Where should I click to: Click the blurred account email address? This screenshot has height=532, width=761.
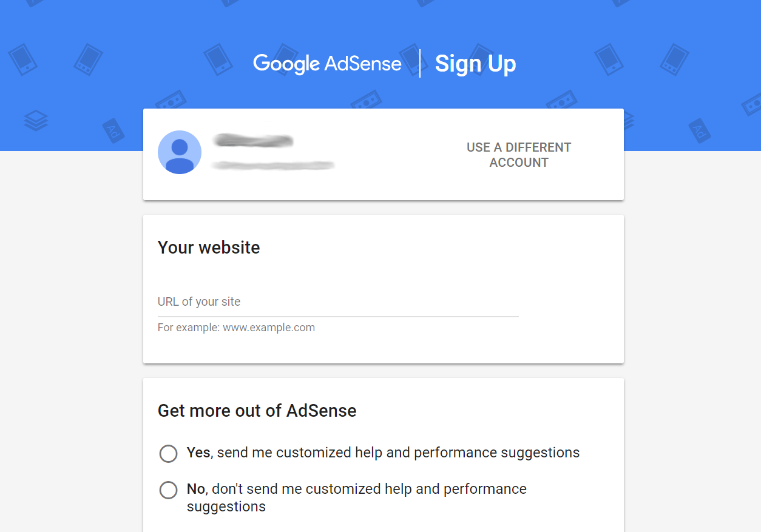(273, 165)
